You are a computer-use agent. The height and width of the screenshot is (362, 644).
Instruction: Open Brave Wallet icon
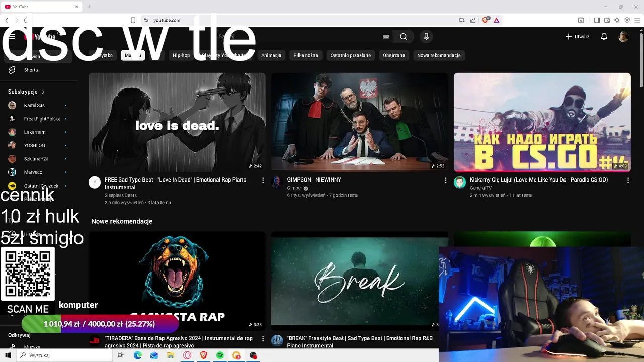point(607,20)
